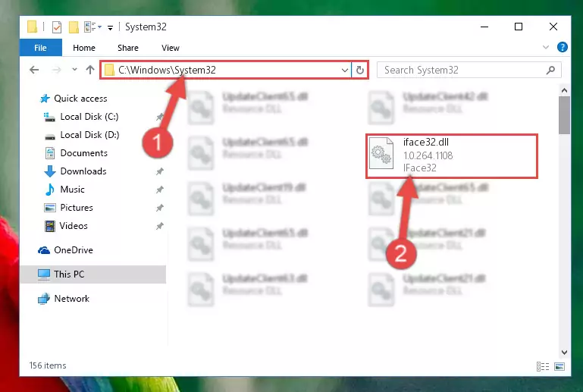Click the IFace32 description text
The width and height of the screenshot is (583, 392).
pos(420,168)
